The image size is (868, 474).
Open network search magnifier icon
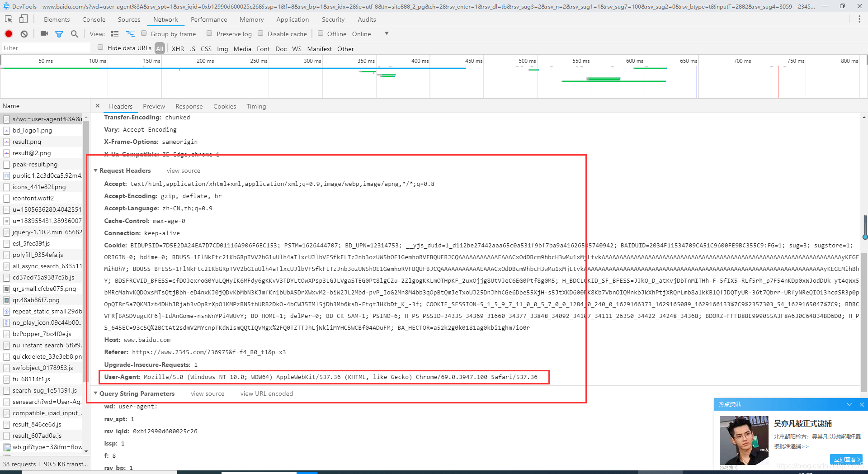tap(75, 34)
